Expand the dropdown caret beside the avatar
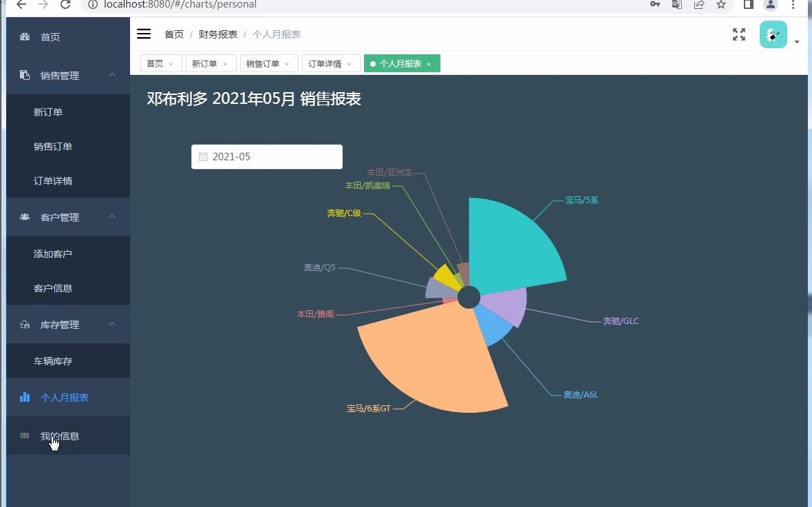812x507 pixels. click(796, 42)
